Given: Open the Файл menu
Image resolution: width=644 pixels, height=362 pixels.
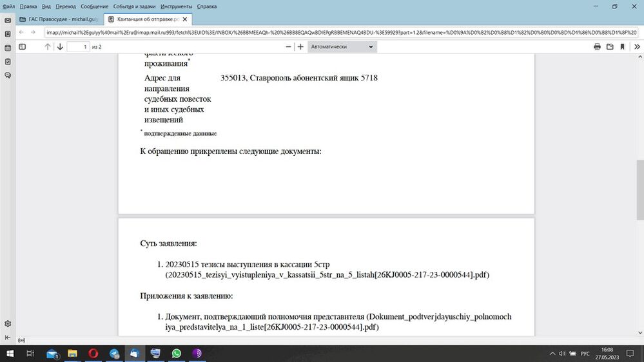Looking at the screenshot, I should click(8, 6).
